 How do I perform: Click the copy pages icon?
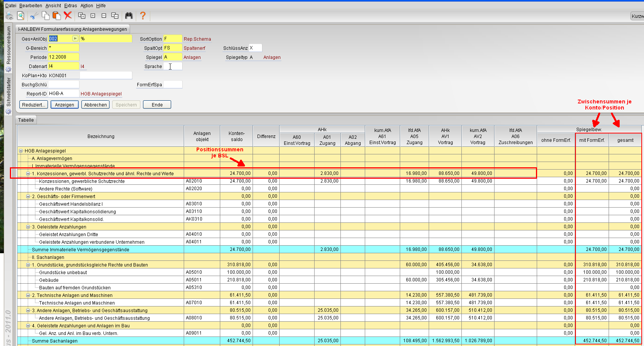coord(45,16)
